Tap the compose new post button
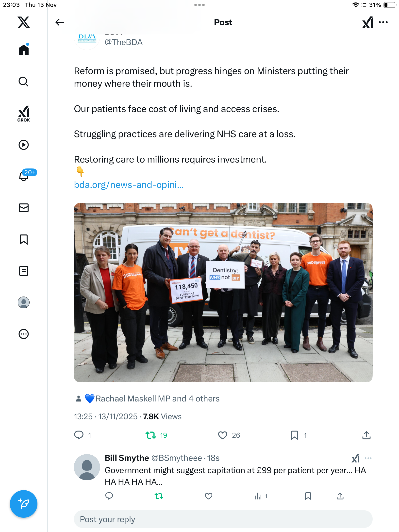This screenshot has height=532, width=399. coord(24,504)
